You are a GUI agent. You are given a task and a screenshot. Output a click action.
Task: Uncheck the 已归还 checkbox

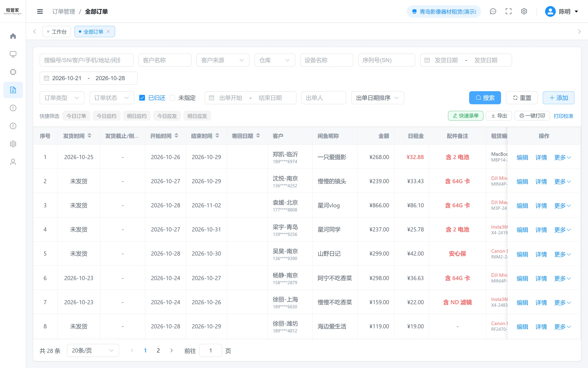pyautogui.click(x=142, y=98)
